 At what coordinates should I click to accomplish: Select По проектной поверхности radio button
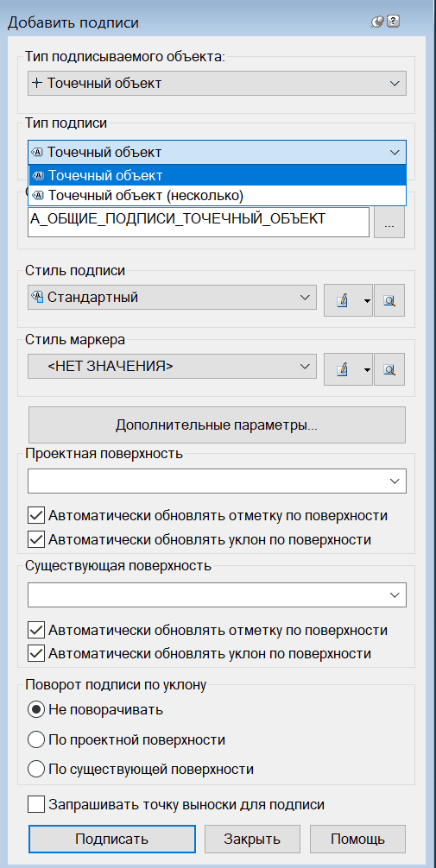[36, 739]
